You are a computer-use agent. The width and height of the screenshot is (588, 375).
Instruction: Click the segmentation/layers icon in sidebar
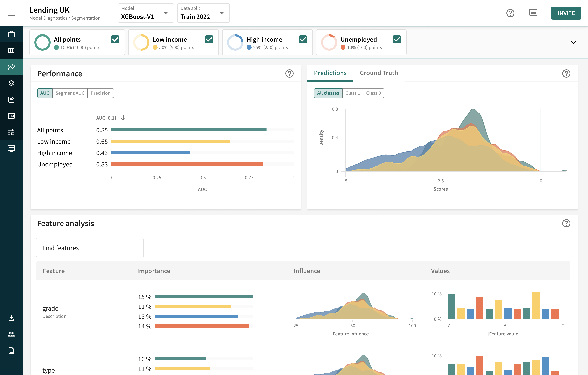12,83
